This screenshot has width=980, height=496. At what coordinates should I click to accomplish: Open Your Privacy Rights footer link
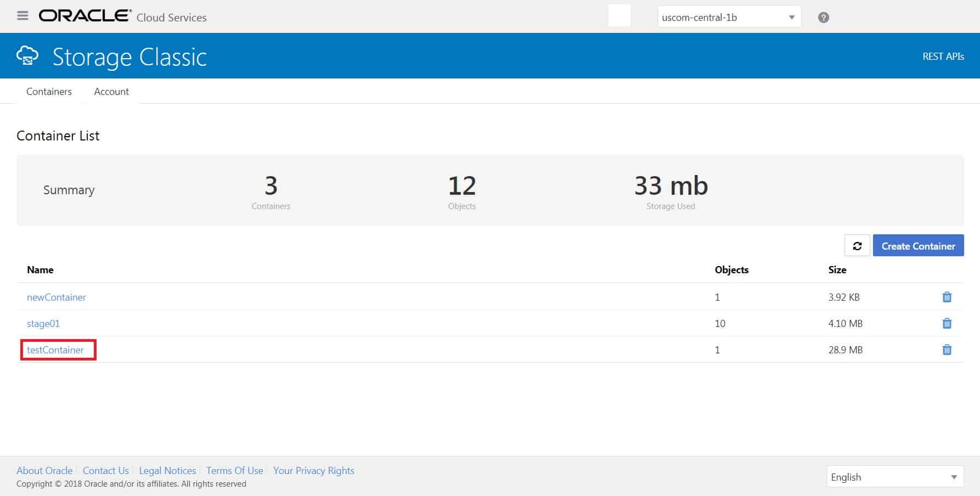point(314,470)
